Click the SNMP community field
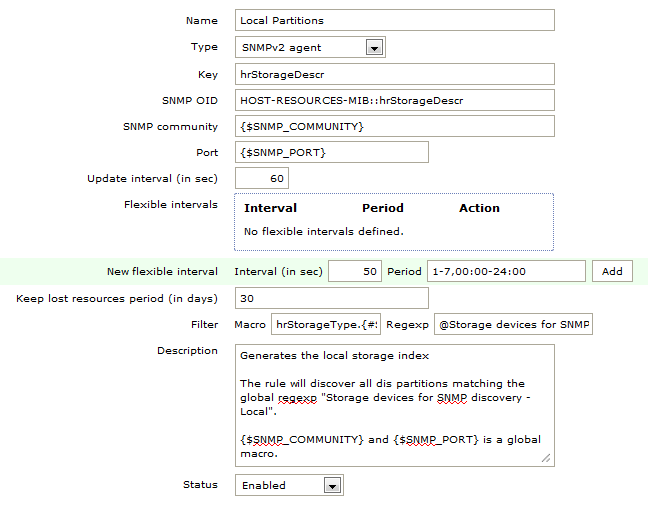 [394, 126]
